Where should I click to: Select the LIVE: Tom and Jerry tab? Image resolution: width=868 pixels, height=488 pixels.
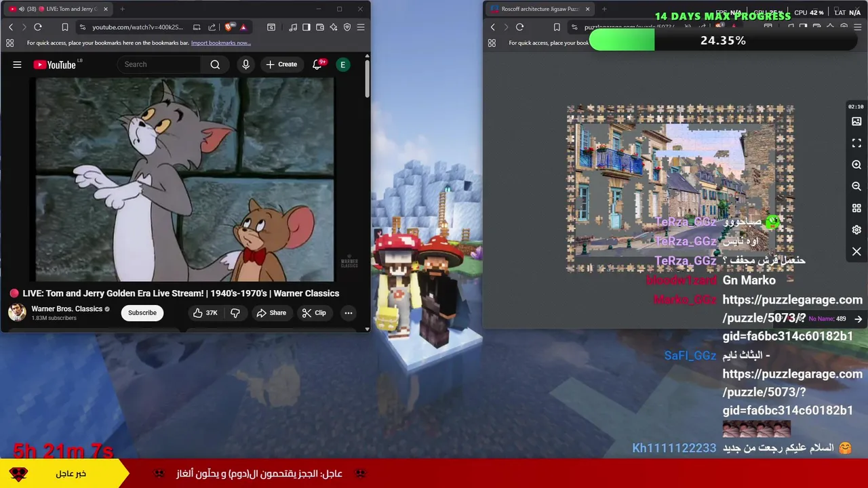tap(58, 9)
